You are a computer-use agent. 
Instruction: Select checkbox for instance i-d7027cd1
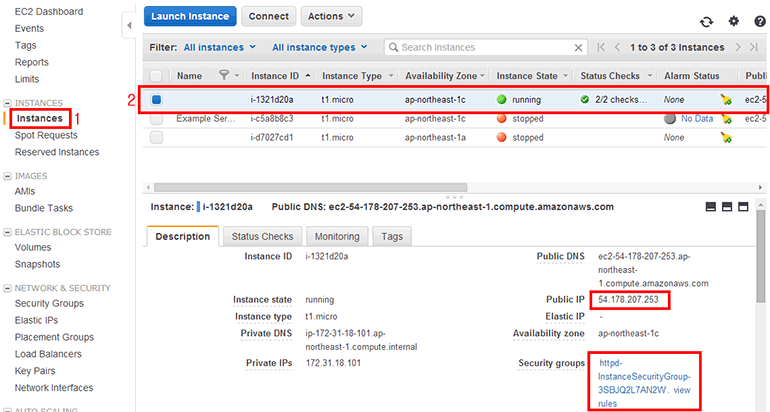pyautogui.click(x=156, y=137)
